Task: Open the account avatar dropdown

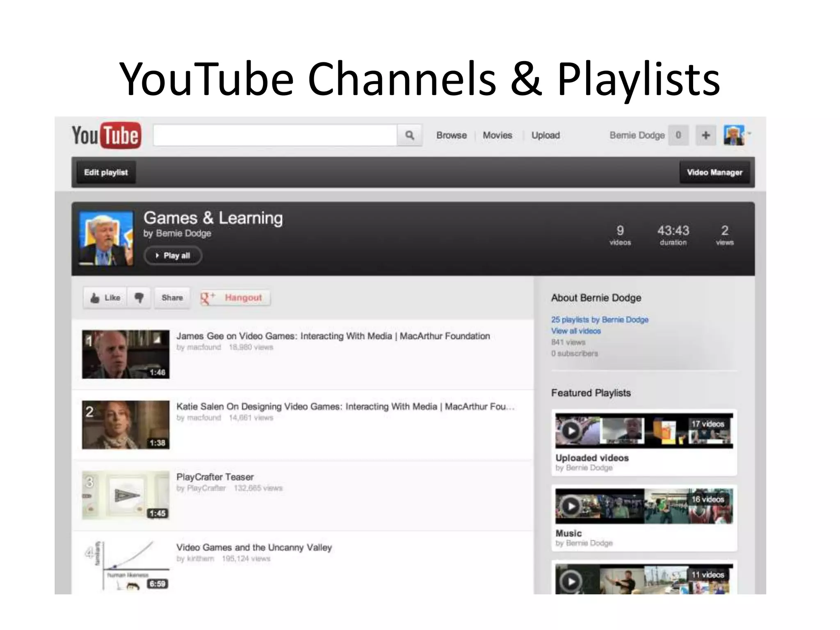Action: click(737, 135)
